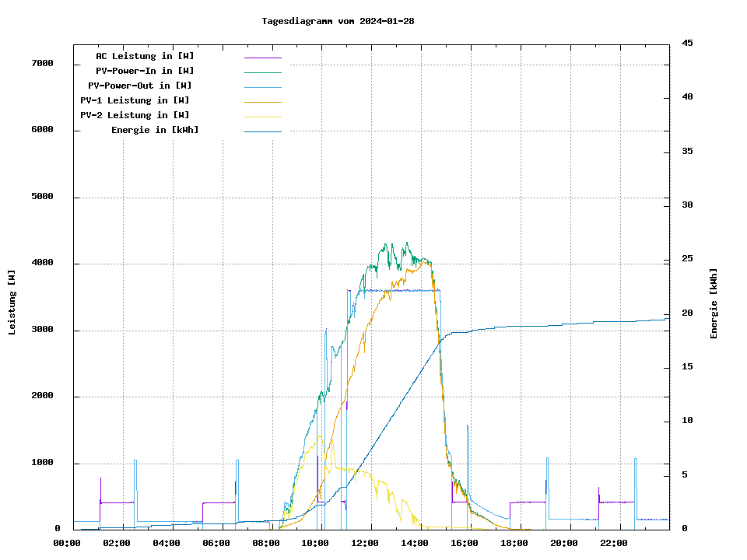Select the PV-2 Leistung legend label
This screenshot has height=560, width=747.
135,115
